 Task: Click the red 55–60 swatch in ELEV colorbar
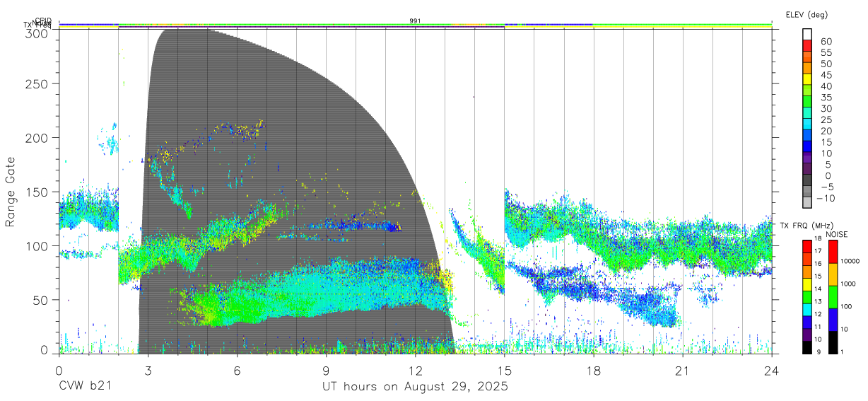[807, 45]
